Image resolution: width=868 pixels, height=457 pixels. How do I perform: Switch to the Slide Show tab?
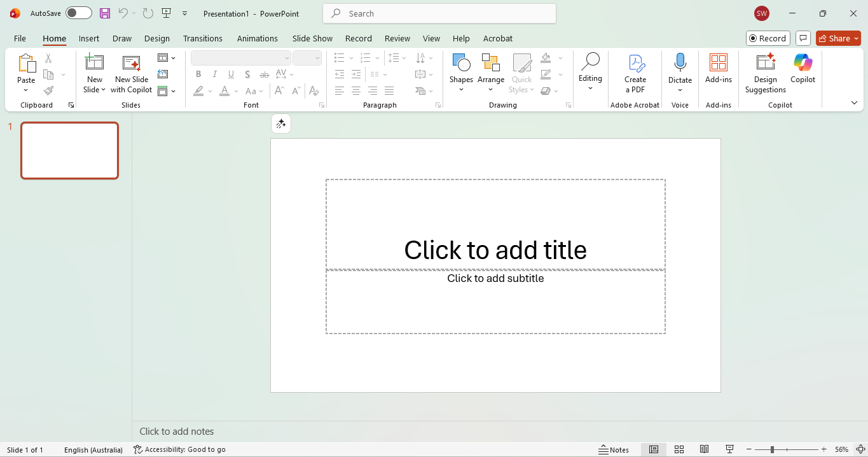[312, 38]
